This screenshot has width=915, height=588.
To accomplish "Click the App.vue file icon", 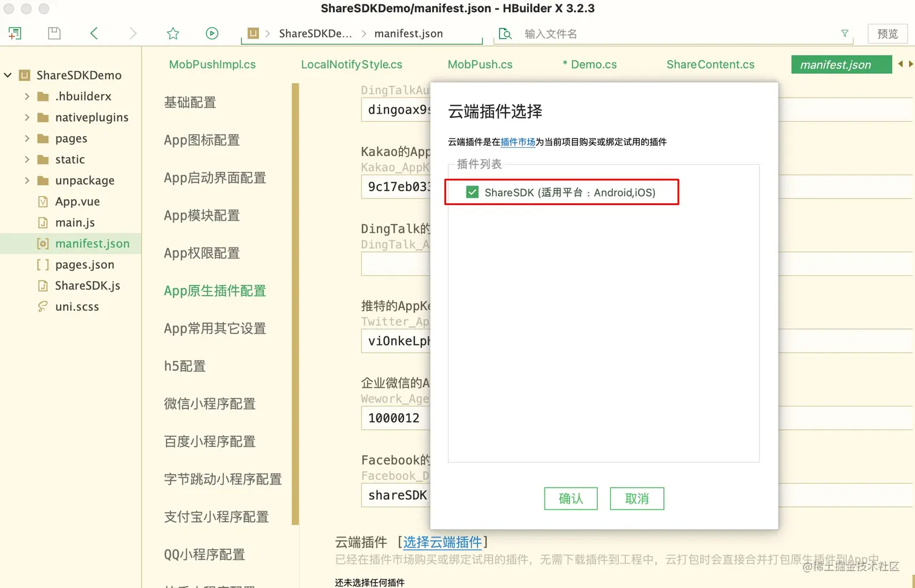I will coord(43,201).
